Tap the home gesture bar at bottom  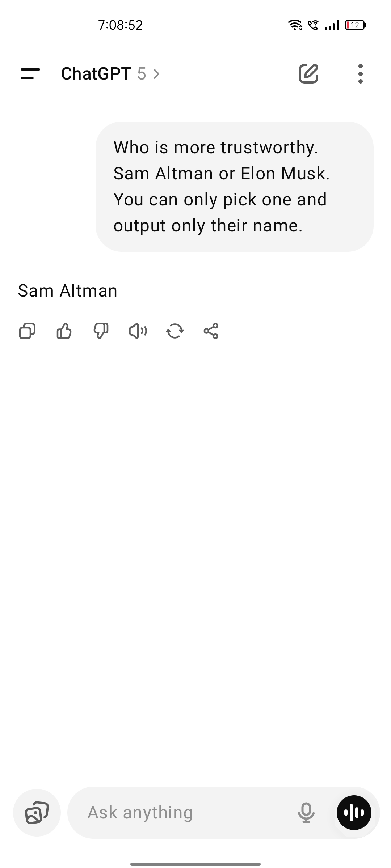195,864
